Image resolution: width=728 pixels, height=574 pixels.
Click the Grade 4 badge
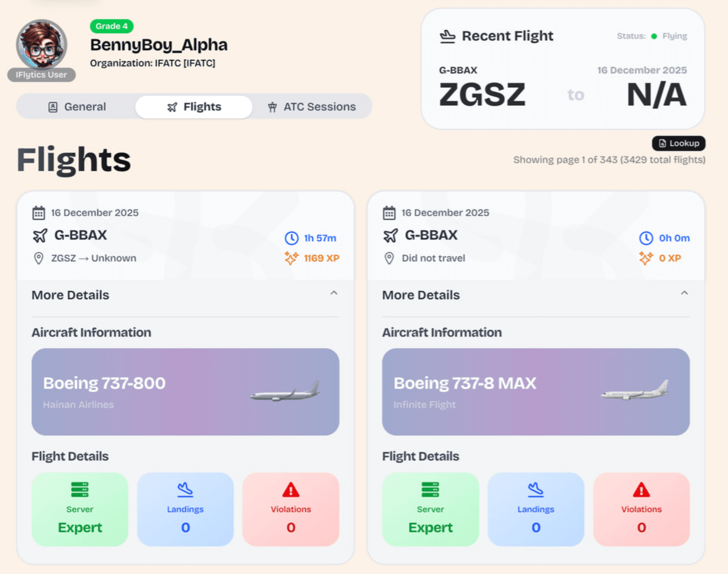112,26
